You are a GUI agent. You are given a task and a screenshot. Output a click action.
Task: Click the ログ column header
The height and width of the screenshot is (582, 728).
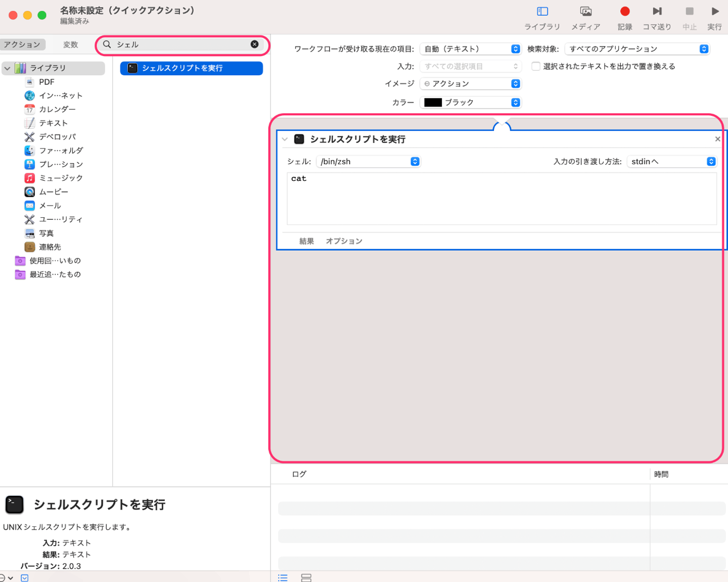[x=299, y=474]
